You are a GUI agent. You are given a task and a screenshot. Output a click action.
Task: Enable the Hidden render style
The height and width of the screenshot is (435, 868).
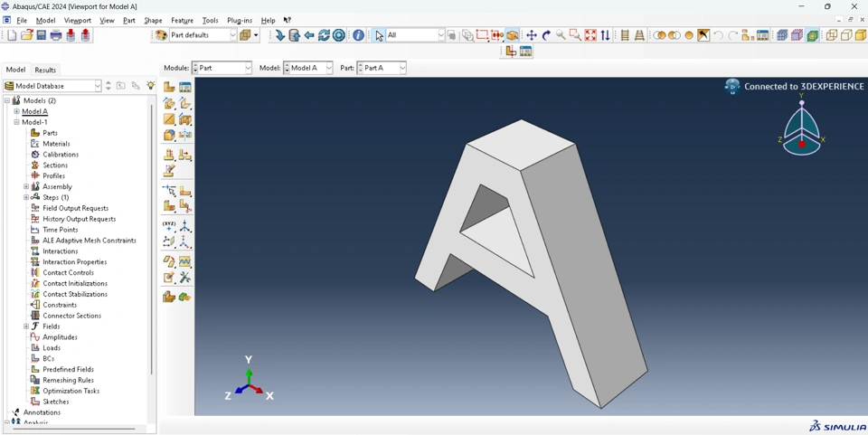tap(846, 35)
